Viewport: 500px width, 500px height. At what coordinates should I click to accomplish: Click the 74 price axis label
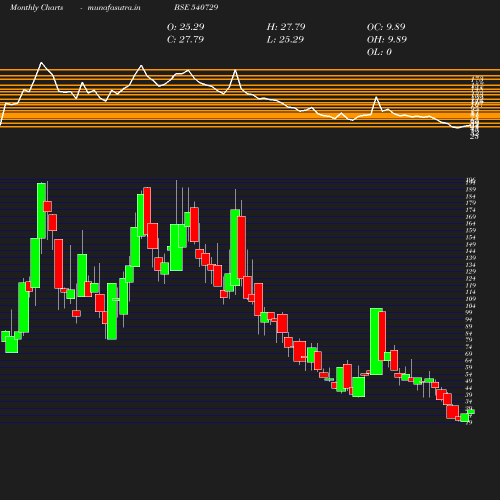tap(469, 347)
